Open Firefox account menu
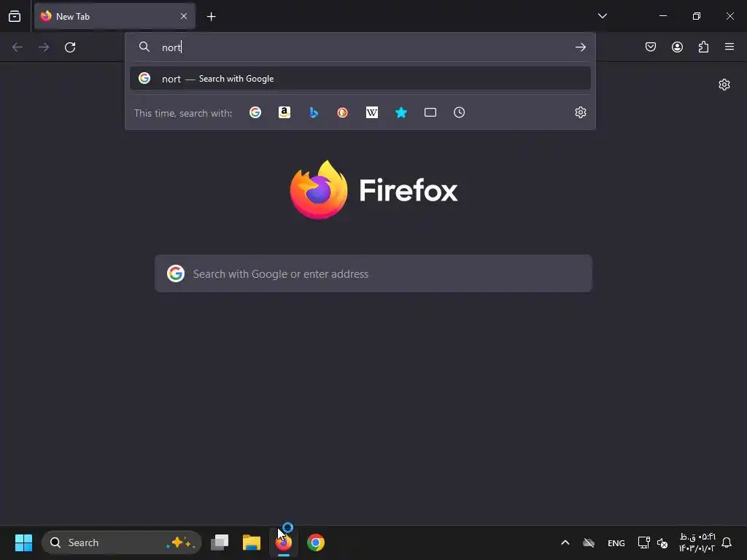Viewport: 747px width, 560px height. (x=677, y=47)
